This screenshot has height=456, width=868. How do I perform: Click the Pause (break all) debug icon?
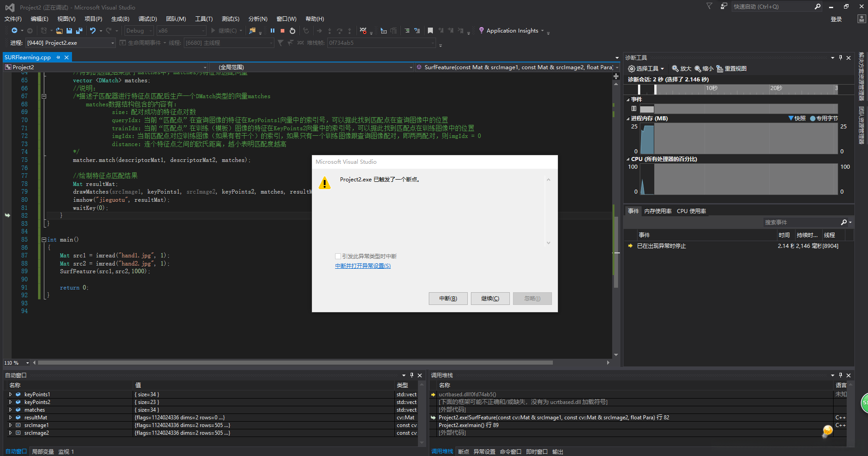point(272,31)
